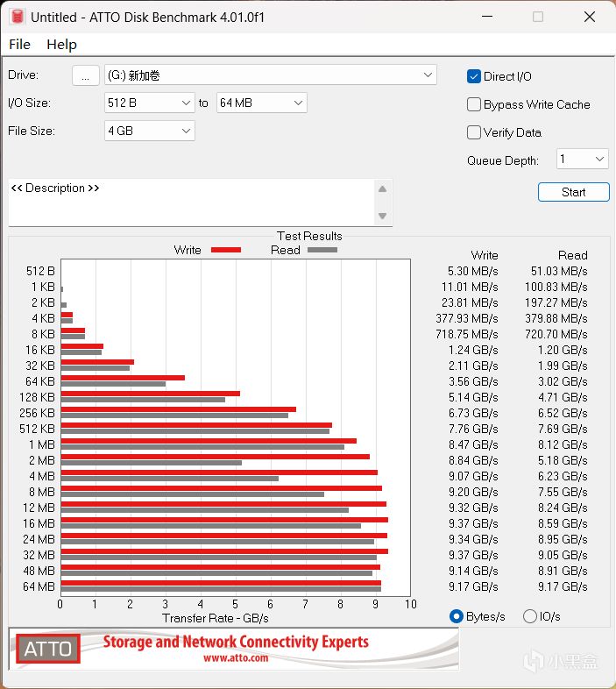
Task: Open the Queue Depth dropdown
Action: pyautogui.click(x=582, y=159)
